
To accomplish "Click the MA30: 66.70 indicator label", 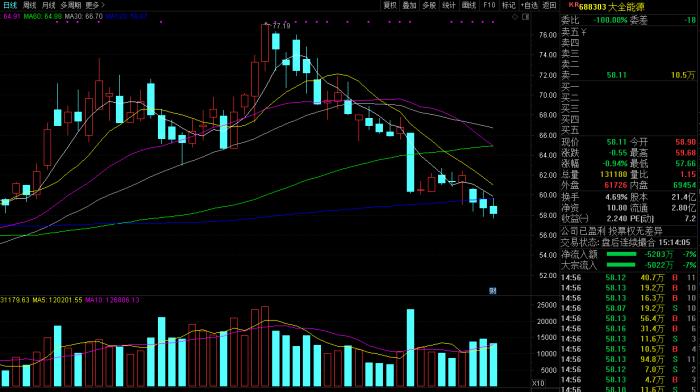I will [83, 17].
